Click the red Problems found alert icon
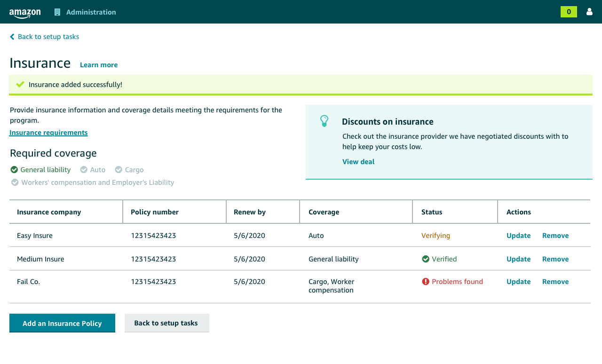602x364 pixels. 426,282
